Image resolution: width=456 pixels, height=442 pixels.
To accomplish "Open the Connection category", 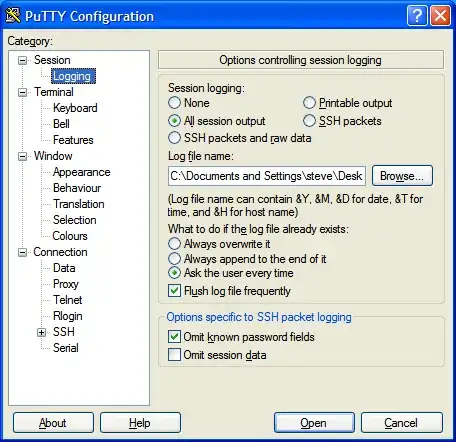I will click(60, 252).
